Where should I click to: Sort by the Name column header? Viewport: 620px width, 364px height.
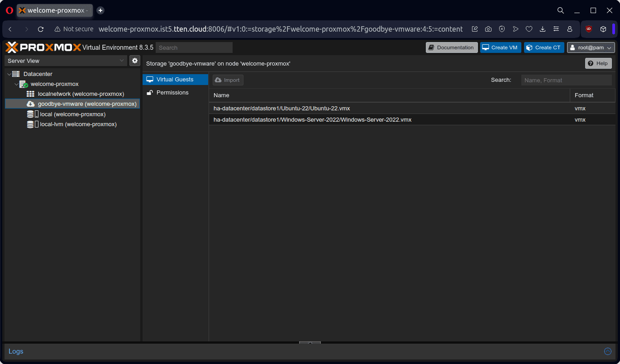pyautogui.click(x=389, y=95)
